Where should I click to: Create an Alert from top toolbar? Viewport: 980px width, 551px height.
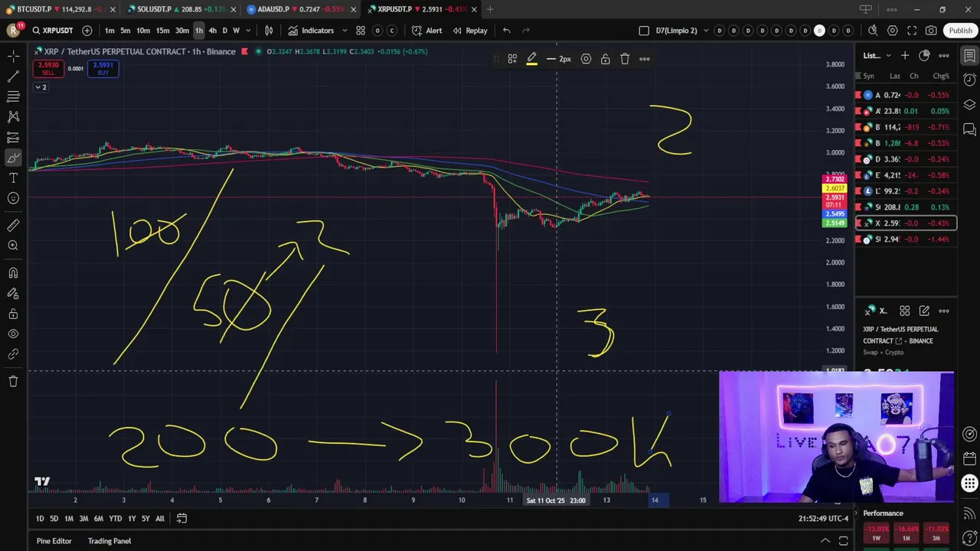(x=426, y=31)
